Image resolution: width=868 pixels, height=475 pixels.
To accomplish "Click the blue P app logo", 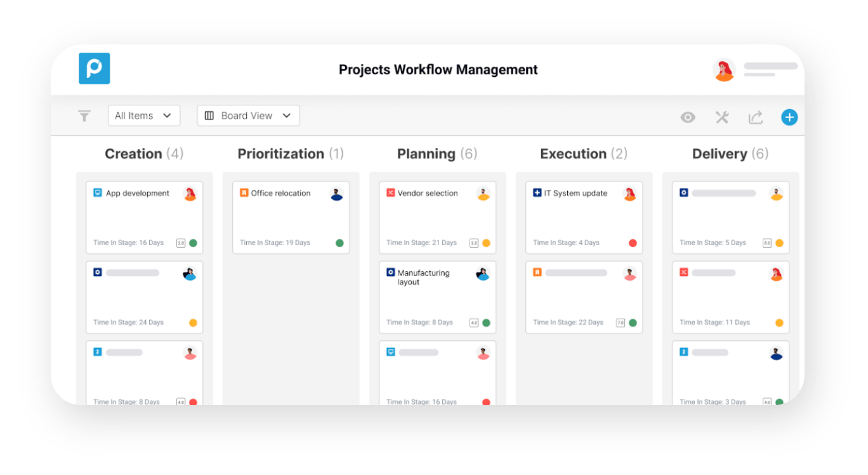I will [x=95, y=69].
